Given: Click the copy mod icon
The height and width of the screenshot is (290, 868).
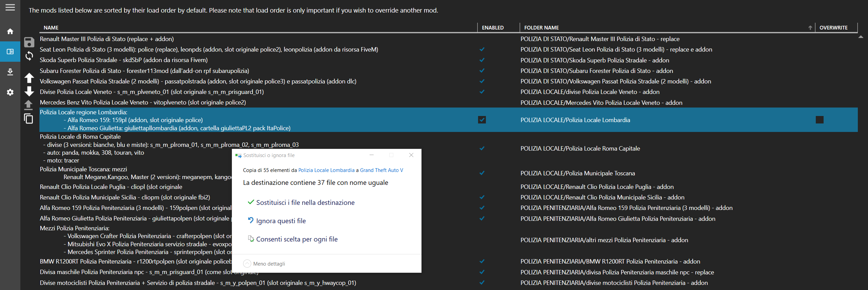Looking at the screenshot, I should click(28, 119).
